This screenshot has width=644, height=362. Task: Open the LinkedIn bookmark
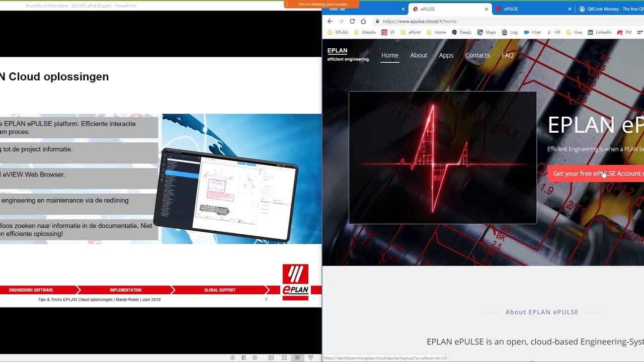(599, 32)
